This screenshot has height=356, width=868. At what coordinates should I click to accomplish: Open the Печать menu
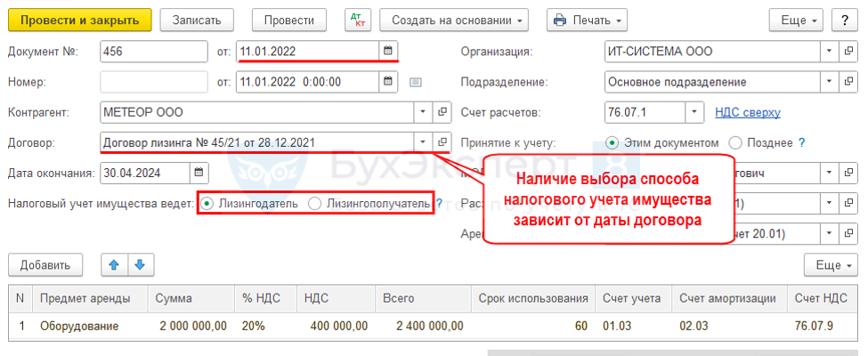[586, 20]
